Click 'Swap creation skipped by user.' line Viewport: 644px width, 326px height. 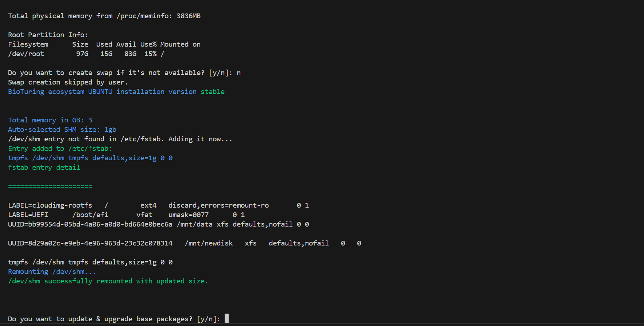[68, 82]
